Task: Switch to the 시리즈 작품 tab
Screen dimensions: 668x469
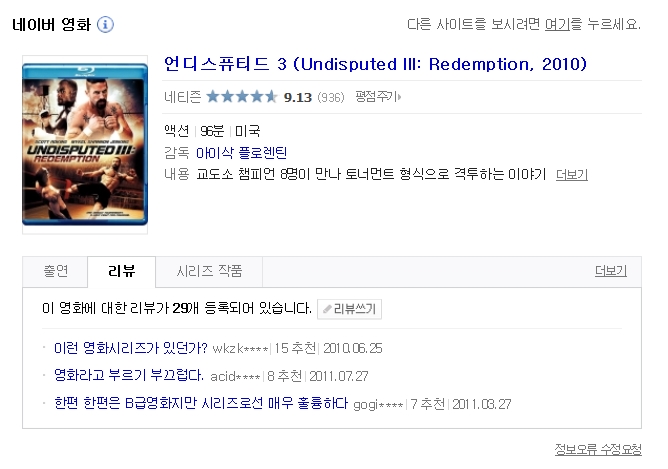Action: point(209,271)
